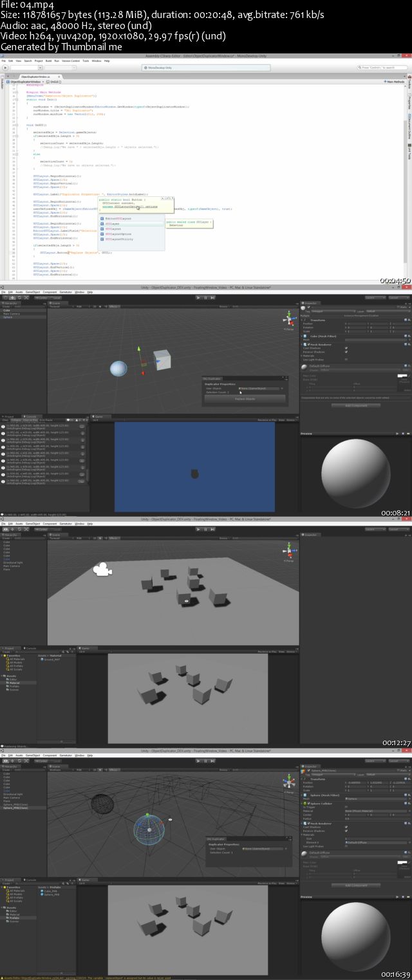Toggle Clear on Play in 00:08:21 Console

tap(31, 420)
